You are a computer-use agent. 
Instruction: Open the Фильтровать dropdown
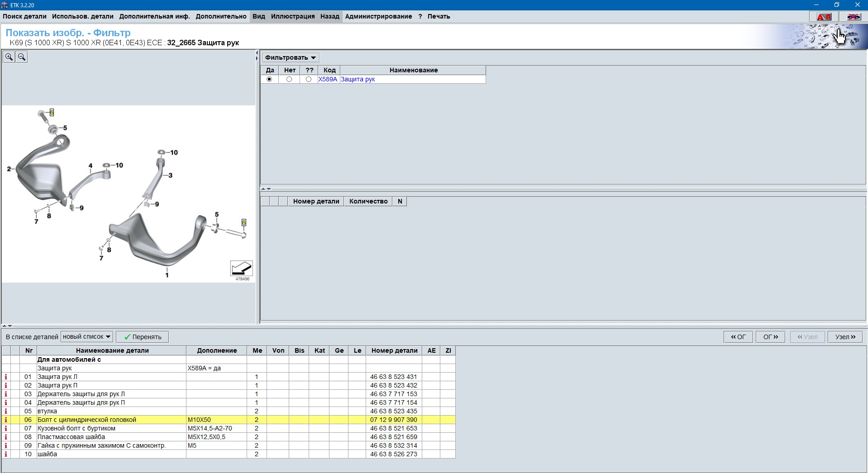coord(291,57)
